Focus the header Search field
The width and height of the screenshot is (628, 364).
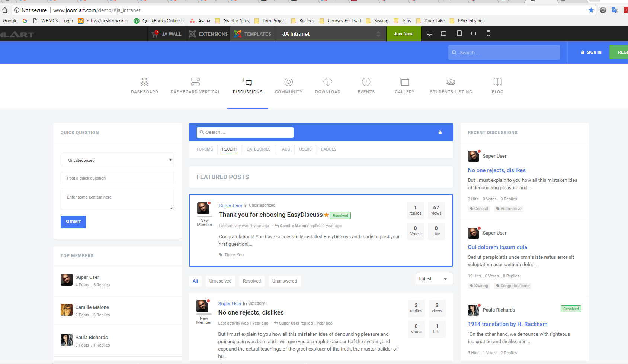[504, 52]
